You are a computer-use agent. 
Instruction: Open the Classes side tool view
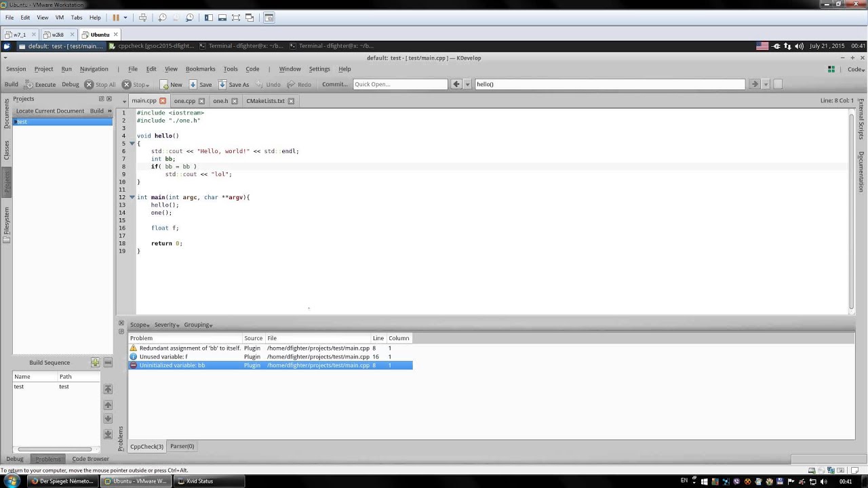click(7, 150)
